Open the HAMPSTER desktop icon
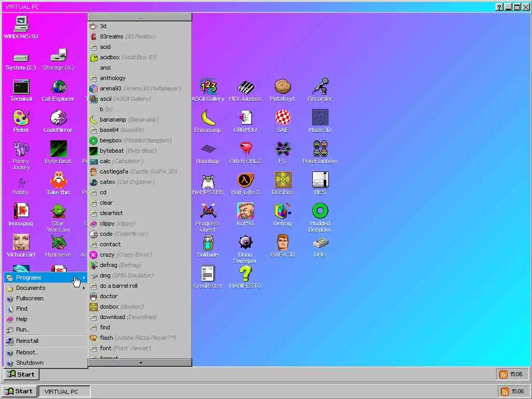Image resolution: width=532 pixels, height=399 pixels. tap(208, 185)
